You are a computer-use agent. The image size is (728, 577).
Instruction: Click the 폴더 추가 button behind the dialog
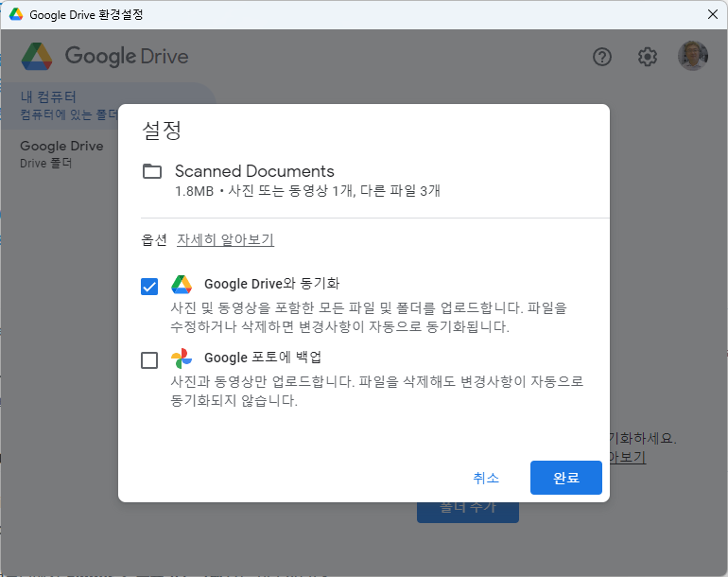click(468, 510)
